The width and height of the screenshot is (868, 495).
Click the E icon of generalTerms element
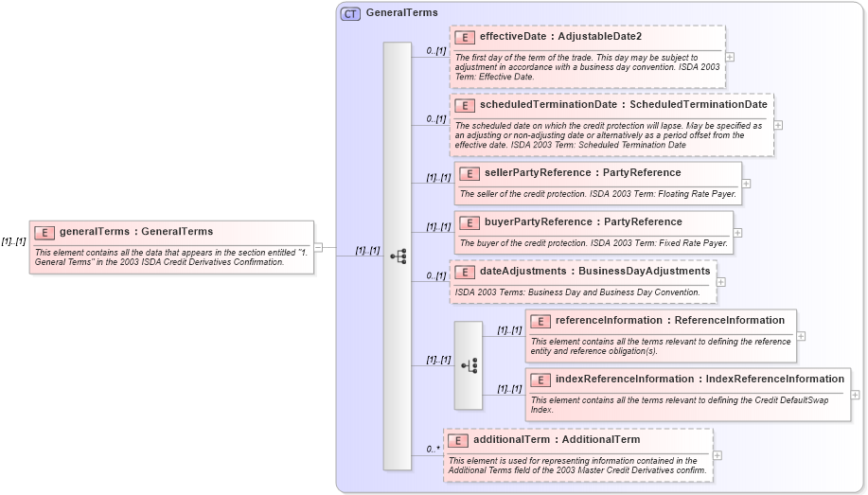pos(44,233)
